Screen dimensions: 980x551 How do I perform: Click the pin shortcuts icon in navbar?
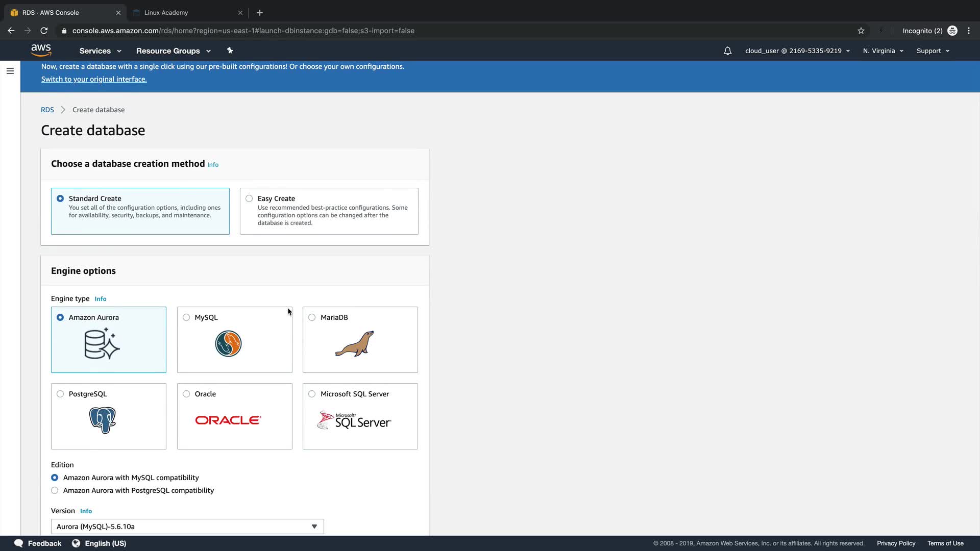[x=230, y=51]
